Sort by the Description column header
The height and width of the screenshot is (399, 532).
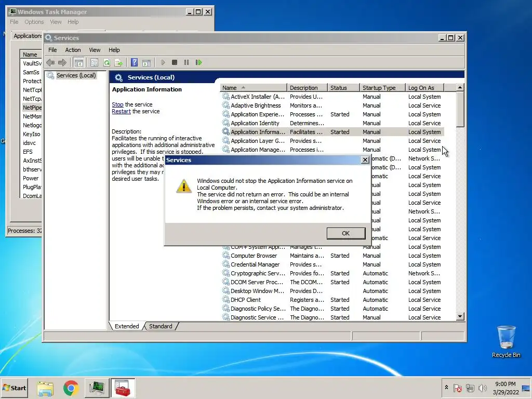307,87
